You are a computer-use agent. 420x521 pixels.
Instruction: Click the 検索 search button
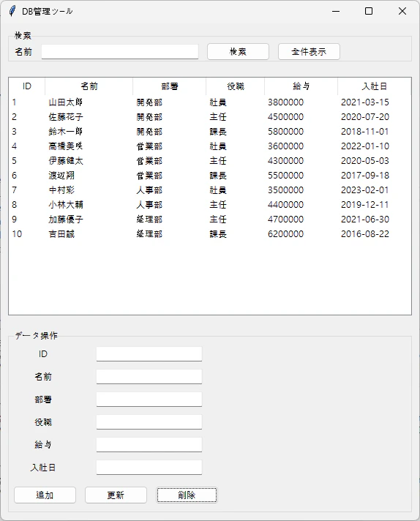pos(238,52)
